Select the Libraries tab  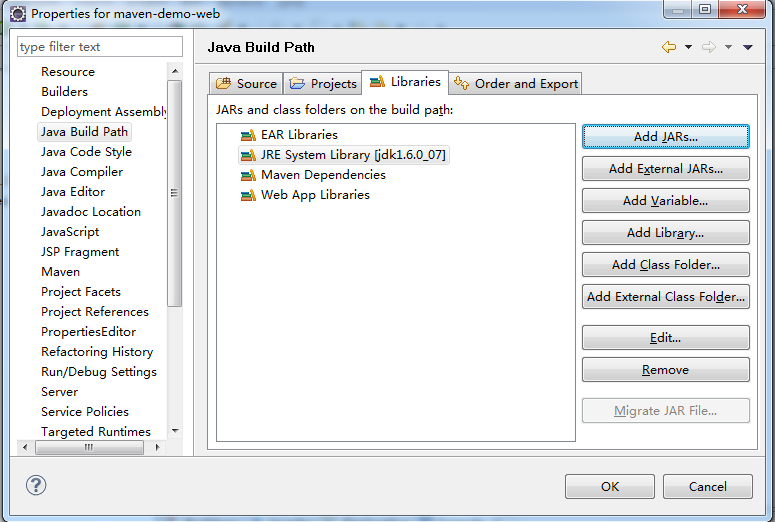pyautogui.click(x=405, y=82)
